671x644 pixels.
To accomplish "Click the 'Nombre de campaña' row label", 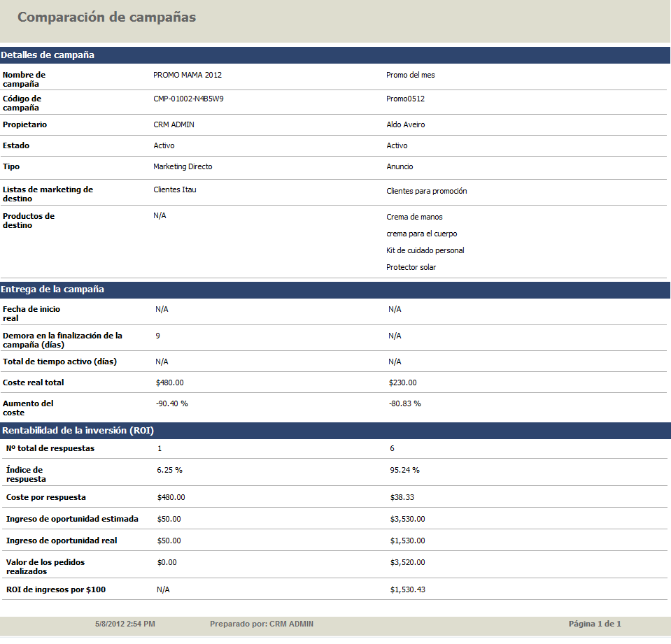I will click(24, 79).
